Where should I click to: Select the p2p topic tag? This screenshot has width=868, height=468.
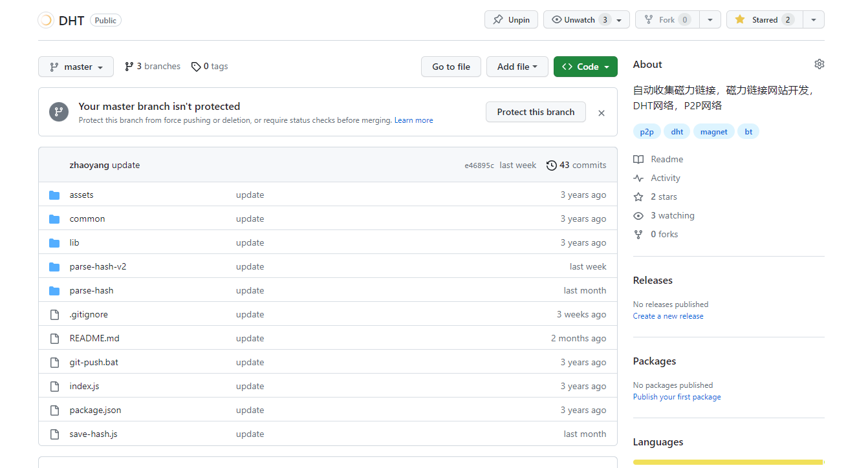click(x=647, y=132)
